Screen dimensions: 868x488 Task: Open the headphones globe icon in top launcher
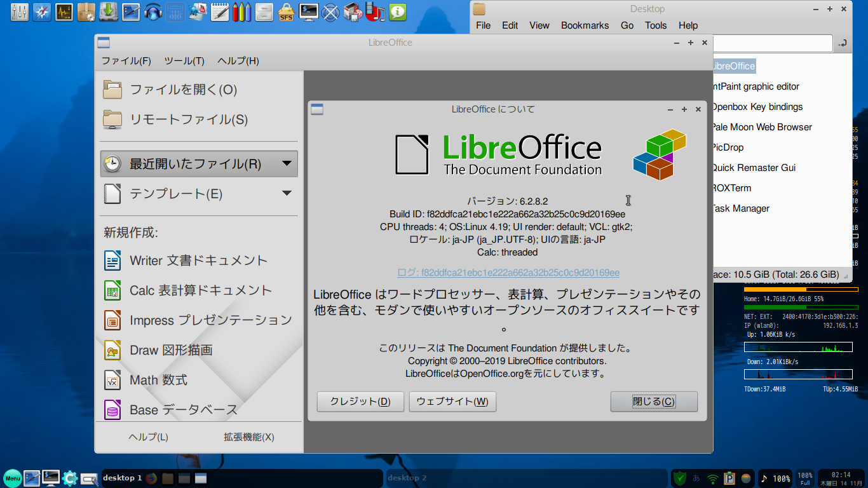coord(153,11)
